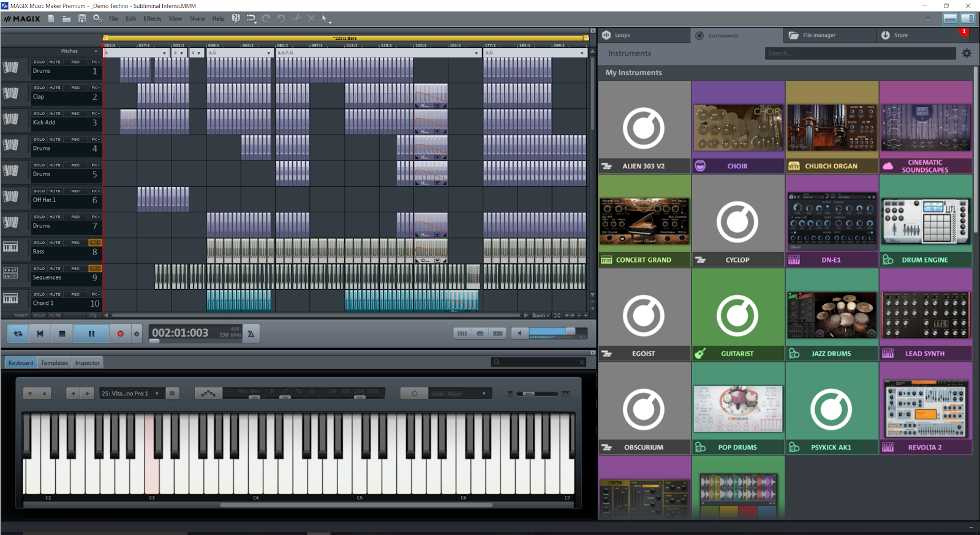980x535 pixels.
Task: Choose the Church Organ instrument
Action: click(831, 128)
